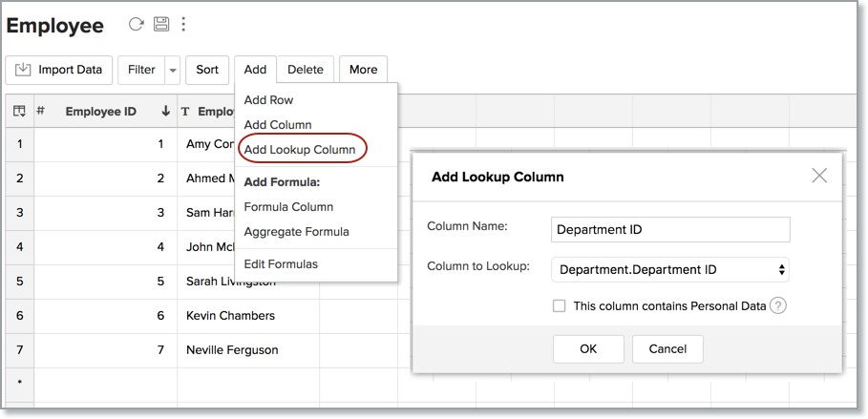Select Aggregate Formula menu entry
868x419 pixels.
pyautogui.click(x=296, y=231)
